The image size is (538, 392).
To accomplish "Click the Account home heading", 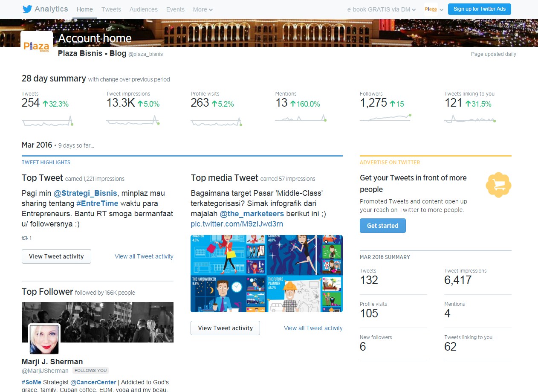I will [95, 38].
